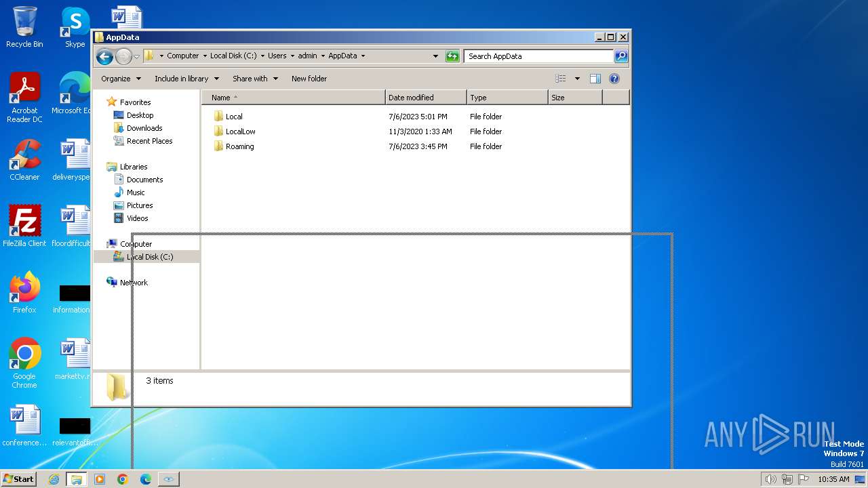This screenshot has width=868, height=488.
Task: Open Music library
Action: 136,192
